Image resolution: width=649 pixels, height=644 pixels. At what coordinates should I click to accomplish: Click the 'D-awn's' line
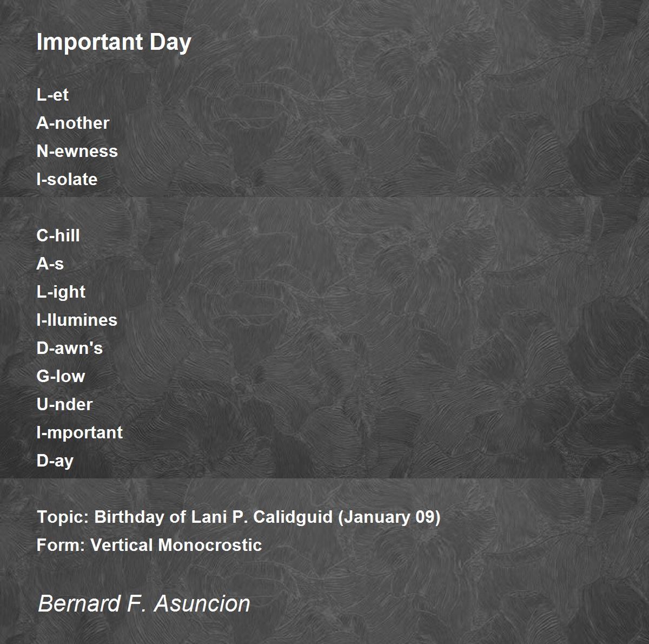(x=70, y=348)
